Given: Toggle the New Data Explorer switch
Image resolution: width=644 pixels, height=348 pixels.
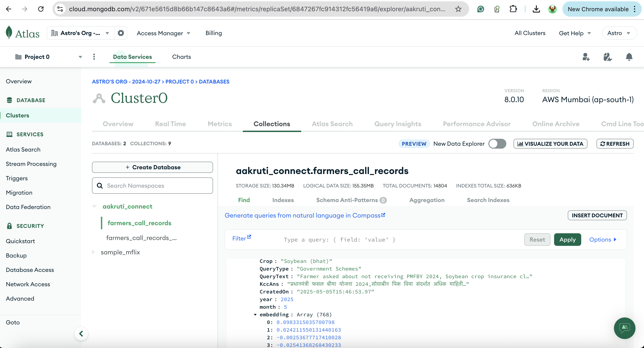Looking at the screenshot, I should tap(497, 144).
